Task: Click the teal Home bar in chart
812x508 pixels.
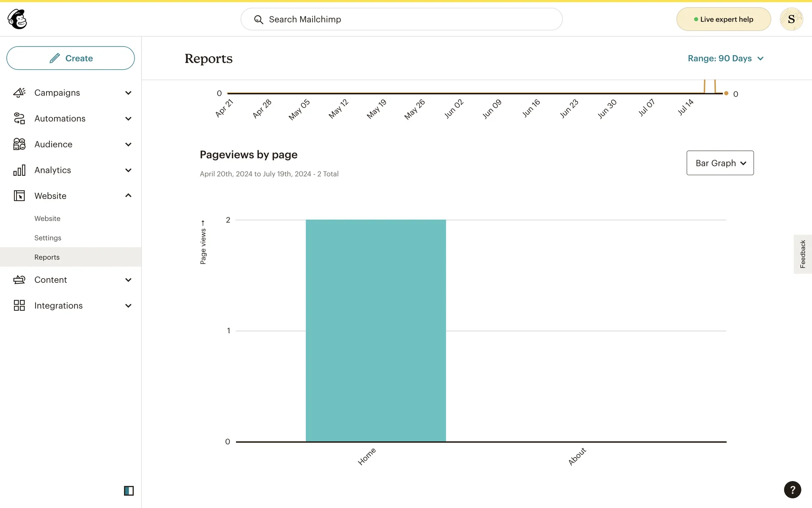Action: (376, 330)
